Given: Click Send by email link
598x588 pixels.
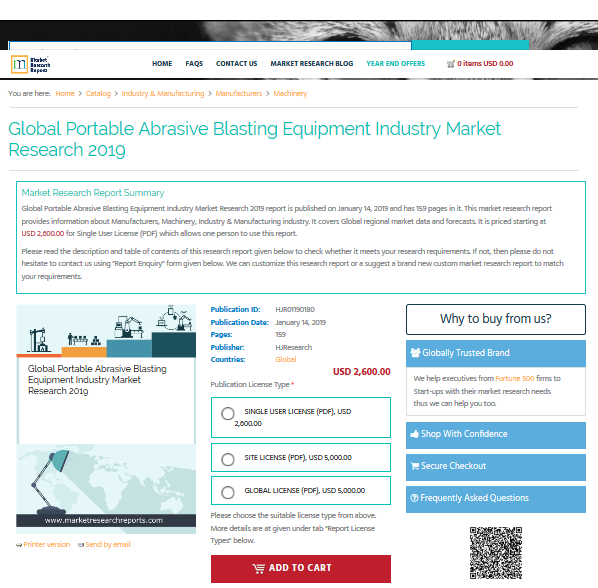Looking at the screenshot, I should [108, 545].
